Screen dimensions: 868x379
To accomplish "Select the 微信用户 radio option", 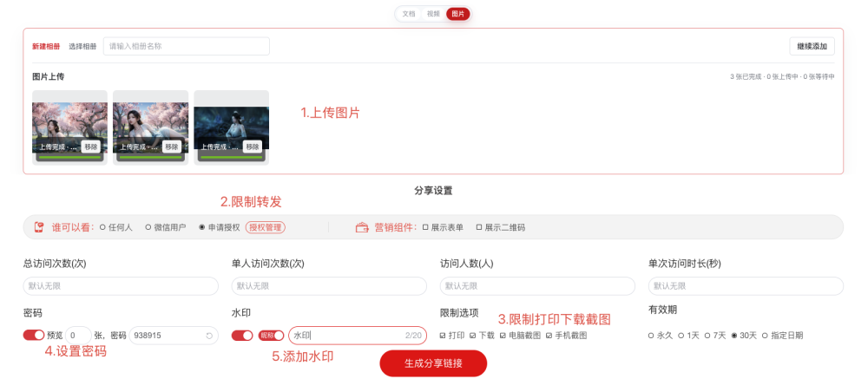I will [x=166, y=227].
